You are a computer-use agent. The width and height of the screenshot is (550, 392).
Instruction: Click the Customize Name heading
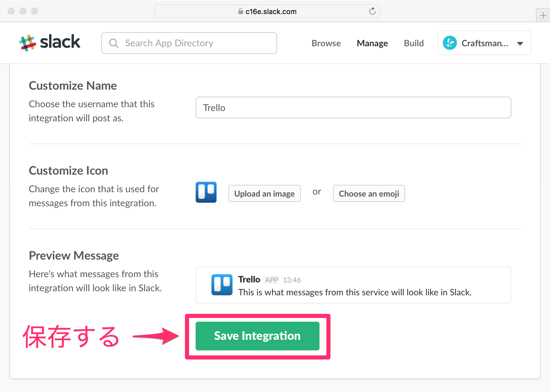(73, 86)
